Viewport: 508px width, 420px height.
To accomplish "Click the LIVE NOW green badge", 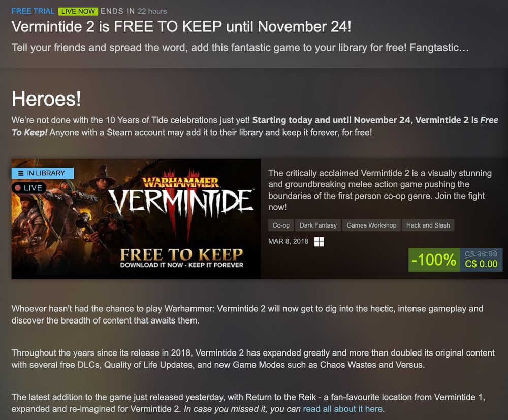I will coord(78,11).
